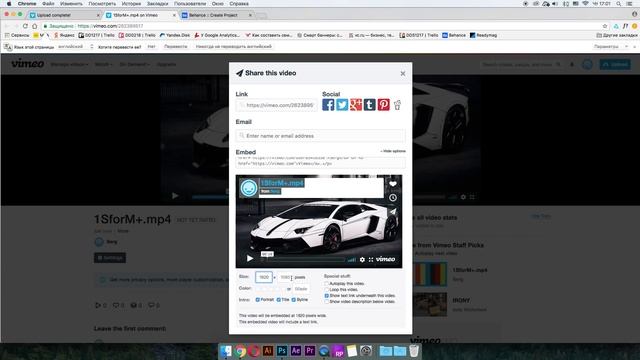Click the video link URL field

pyautogui.click(x=276, y=105)
